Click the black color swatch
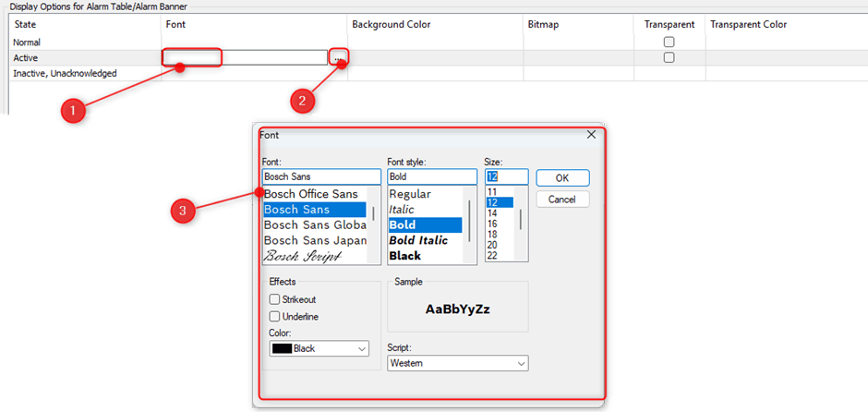The width and height of the screenshot is (868, 412). (x=282, y=348)
